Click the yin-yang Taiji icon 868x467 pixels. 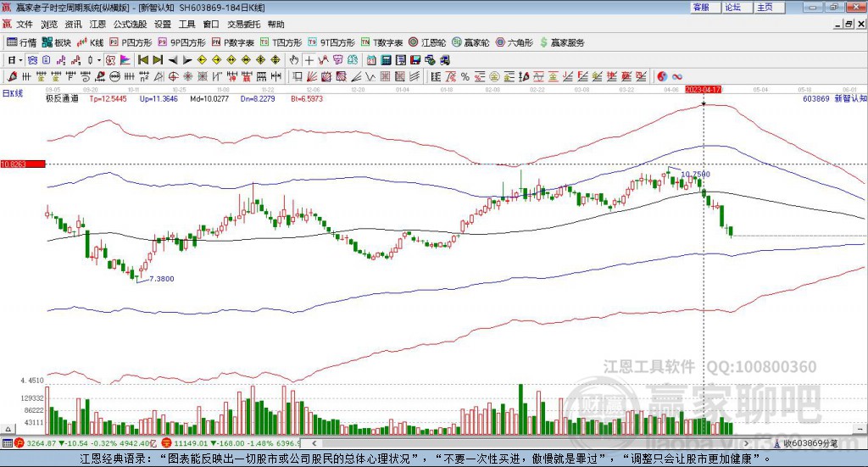(661, 76)
